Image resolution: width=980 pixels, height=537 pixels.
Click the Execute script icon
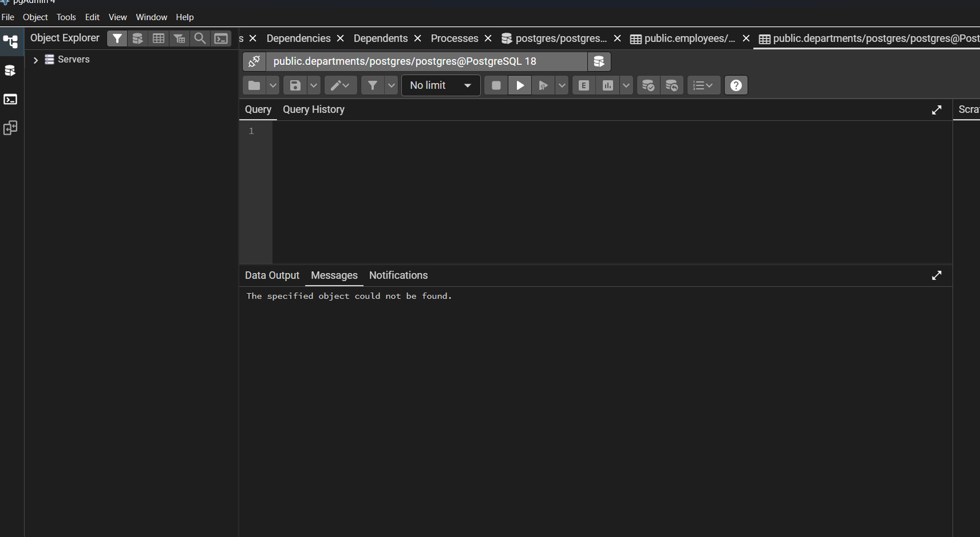point(543,85)
